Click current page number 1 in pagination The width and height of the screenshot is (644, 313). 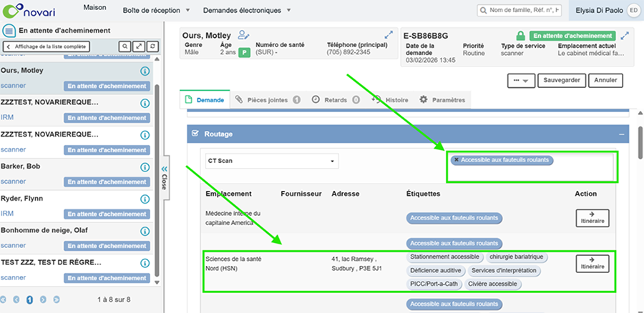[29, 300]
